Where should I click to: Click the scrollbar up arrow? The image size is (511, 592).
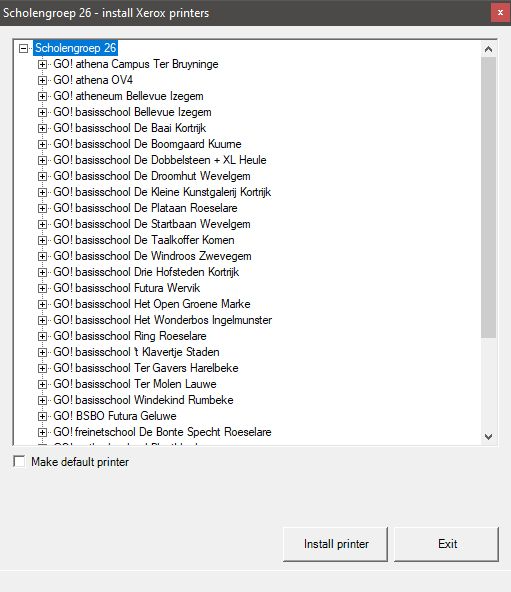point(488,49)
